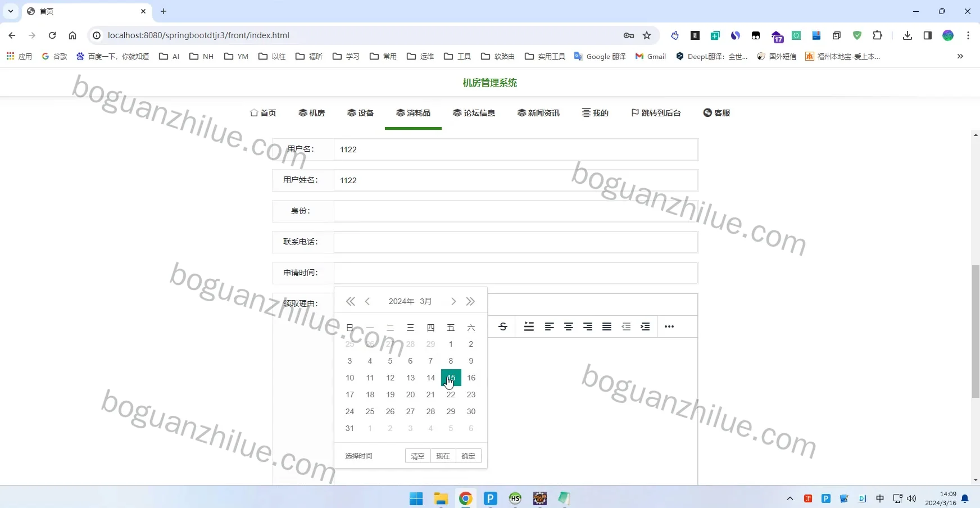
Task: Open browser side panel
Action: 928,35
